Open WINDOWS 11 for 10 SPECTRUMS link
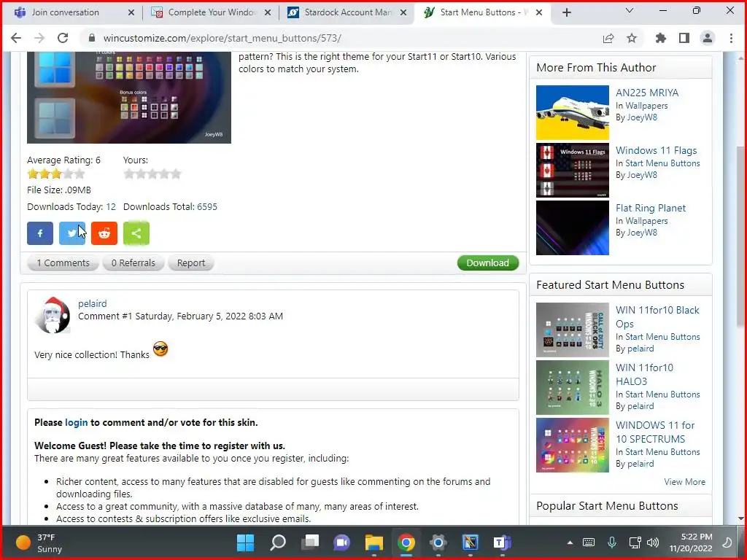 [655, 432]
